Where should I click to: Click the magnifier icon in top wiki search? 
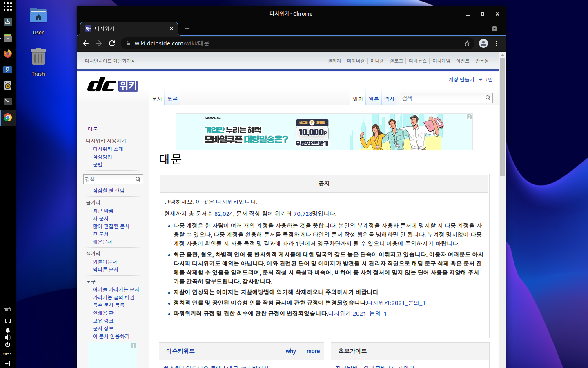(488, 98)
